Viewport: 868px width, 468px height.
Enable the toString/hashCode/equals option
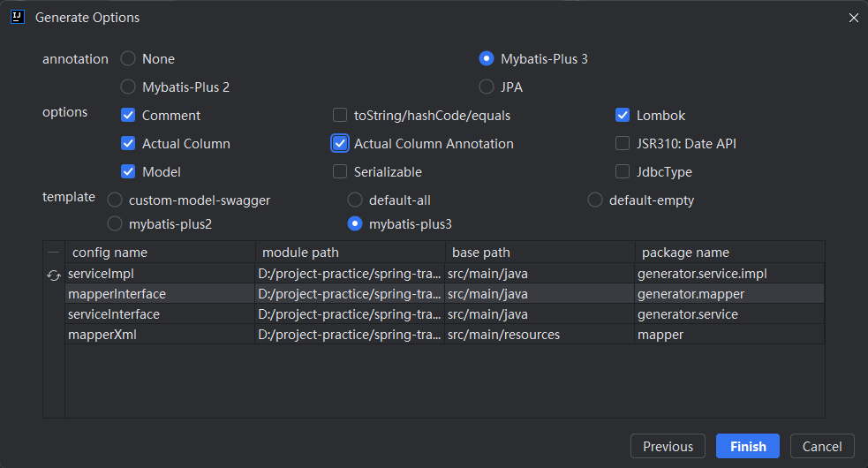(x=340, y=116)
